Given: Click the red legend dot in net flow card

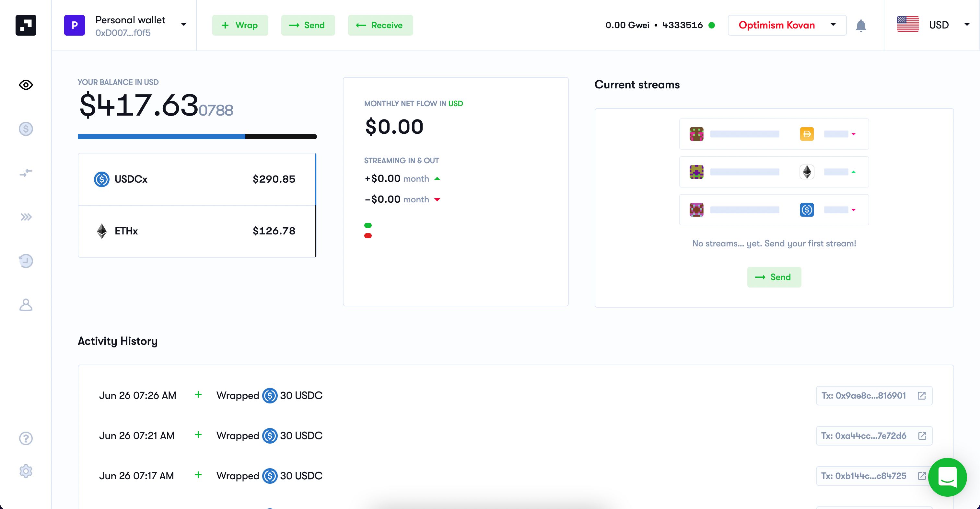Looking at the screenshot, I should click(368, 236).
